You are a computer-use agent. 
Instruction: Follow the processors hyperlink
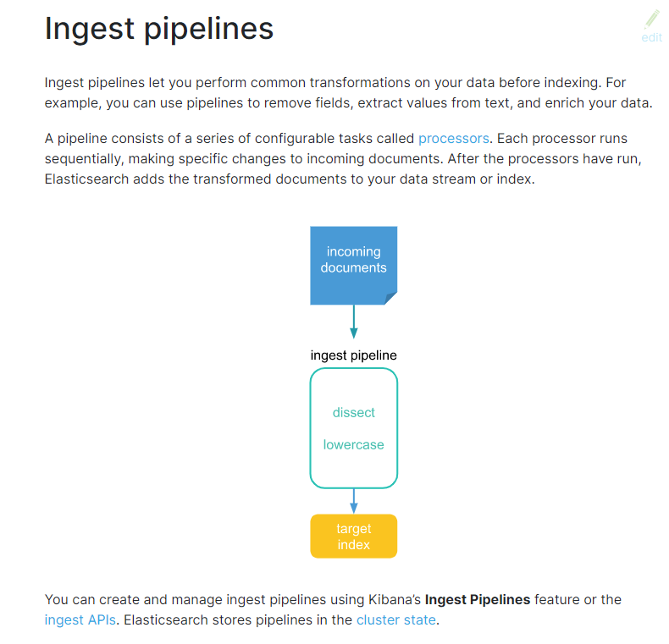(x=454, y=139)
